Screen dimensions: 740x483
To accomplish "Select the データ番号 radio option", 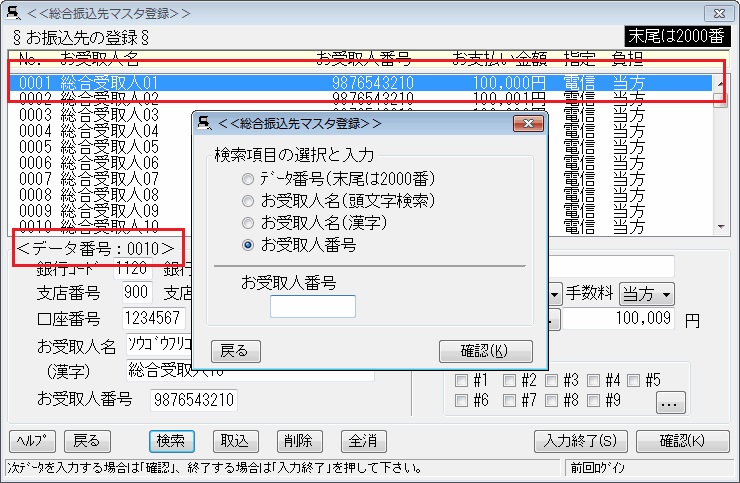I will point(248,179).
